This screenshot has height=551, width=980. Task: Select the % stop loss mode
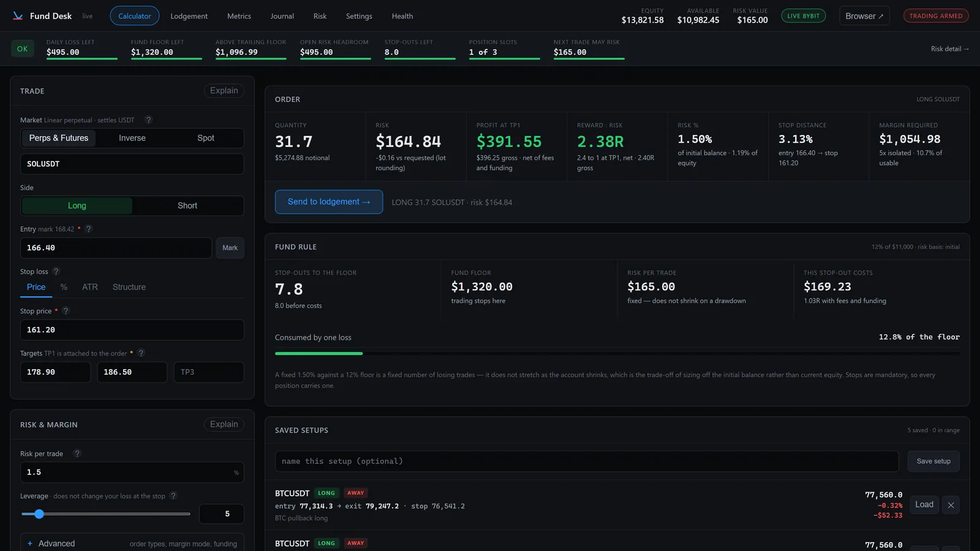(x=64, y=287)
